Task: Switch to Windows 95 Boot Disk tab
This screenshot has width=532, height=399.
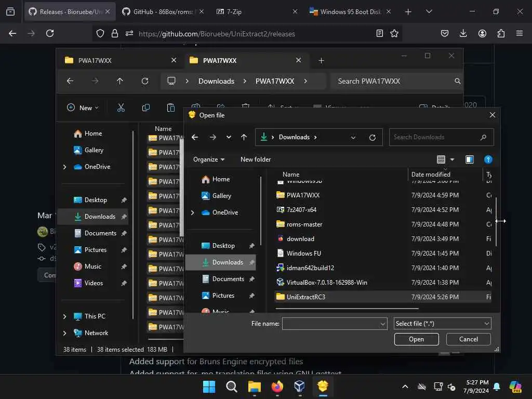Action: coord(350,11)
